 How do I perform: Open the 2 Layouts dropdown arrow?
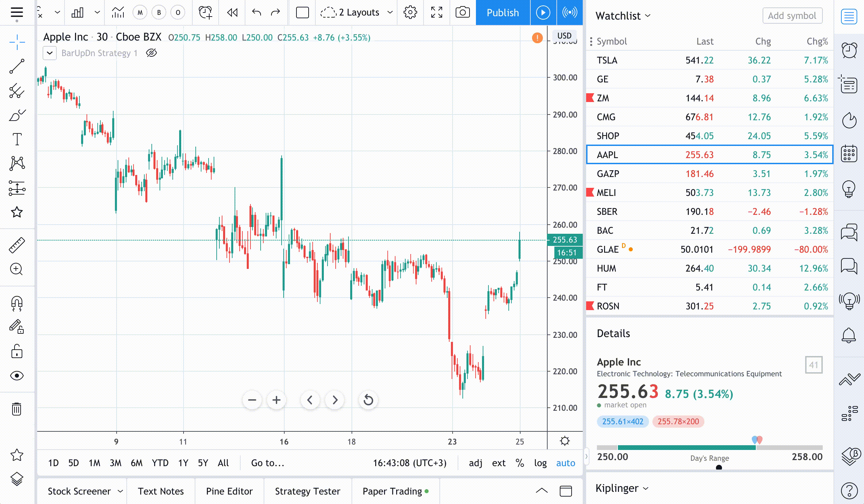click(x=390, y=13)
